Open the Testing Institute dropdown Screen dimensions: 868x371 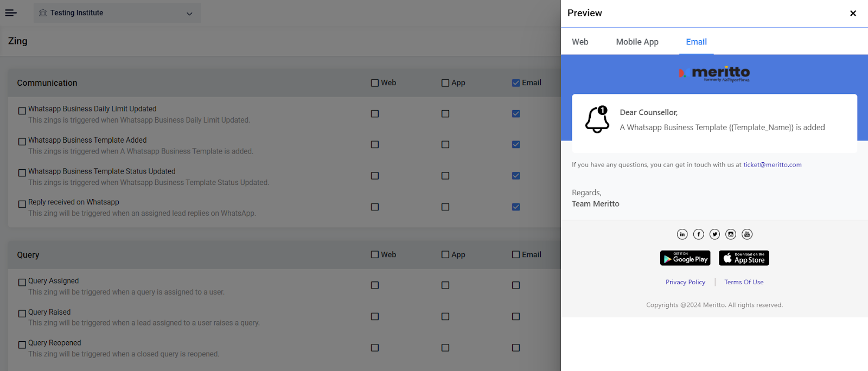(117, 13)
